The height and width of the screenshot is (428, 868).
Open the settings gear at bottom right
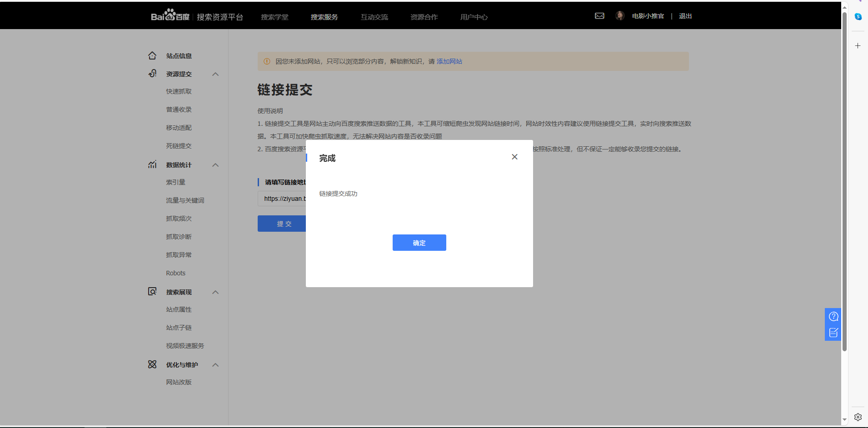coord(857,417)
